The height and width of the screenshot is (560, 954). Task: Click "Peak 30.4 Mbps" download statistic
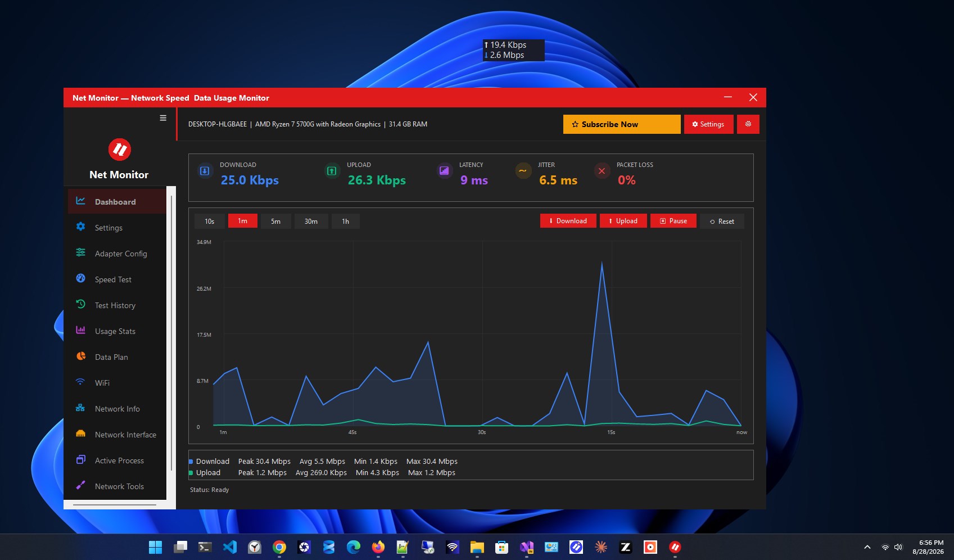pyautogui.click(x=264, y=462)
